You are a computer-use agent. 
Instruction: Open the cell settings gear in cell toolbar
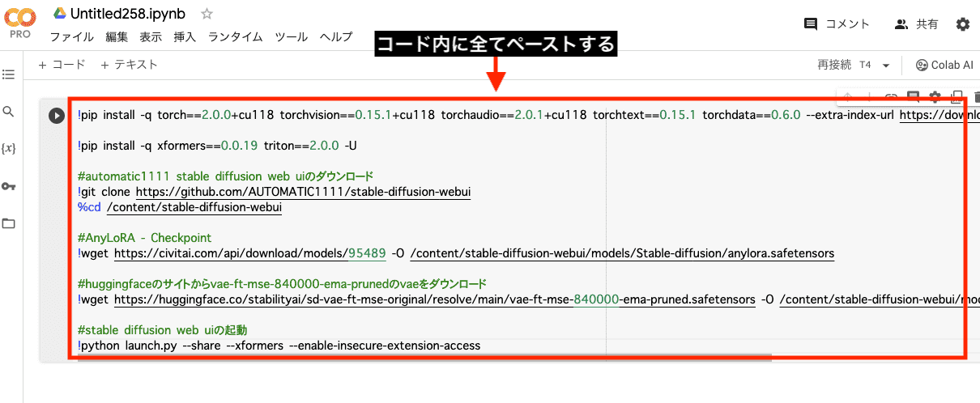pyautogui.click(x=935, y=97)
